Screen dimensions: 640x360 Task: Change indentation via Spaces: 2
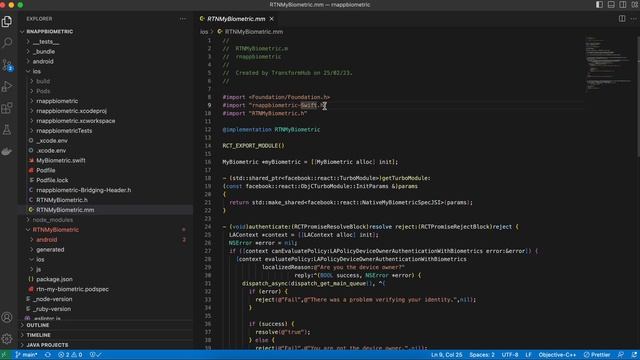[x=482, y=355]
